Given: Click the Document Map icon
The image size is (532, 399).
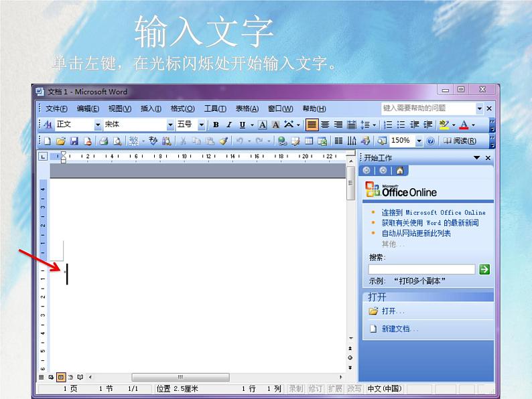Looking at the screenshot, I should point(382,141).
